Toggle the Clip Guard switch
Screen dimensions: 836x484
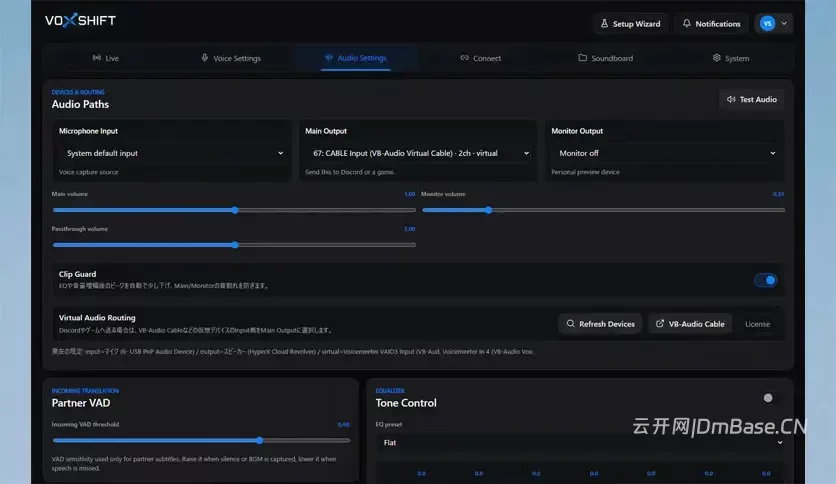765,280
